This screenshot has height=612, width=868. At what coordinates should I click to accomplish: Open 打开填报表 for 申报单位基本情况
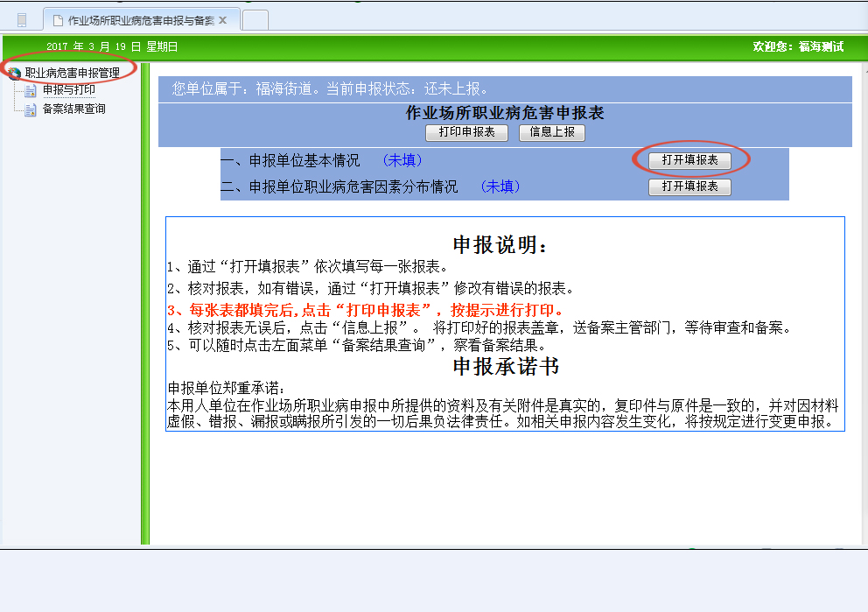pyautogui.click(x=689, y=160)
